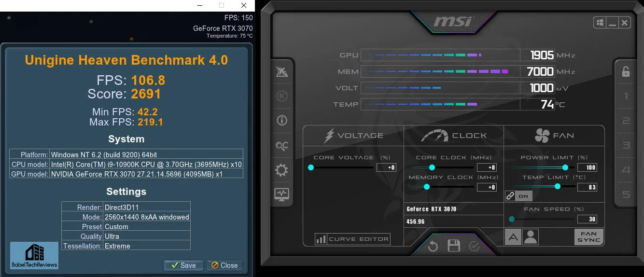644x277 pixels.
Task: Close the MSI Afterburner window
Action: coord(625,23)
